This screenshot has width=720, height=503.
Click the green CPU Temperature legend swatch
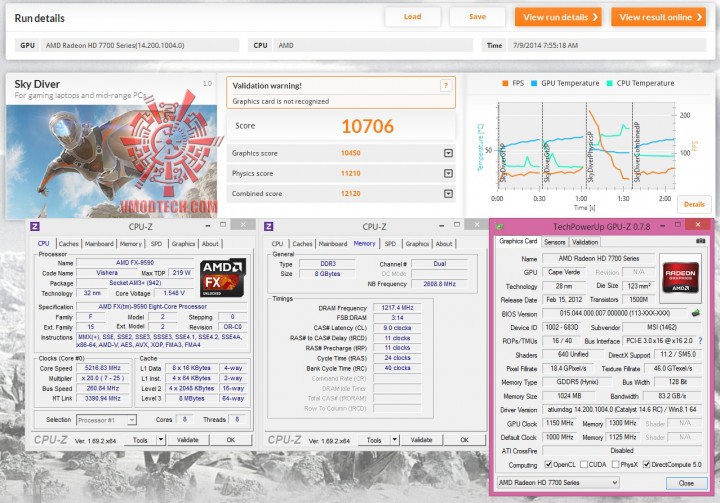coord(609,83)
